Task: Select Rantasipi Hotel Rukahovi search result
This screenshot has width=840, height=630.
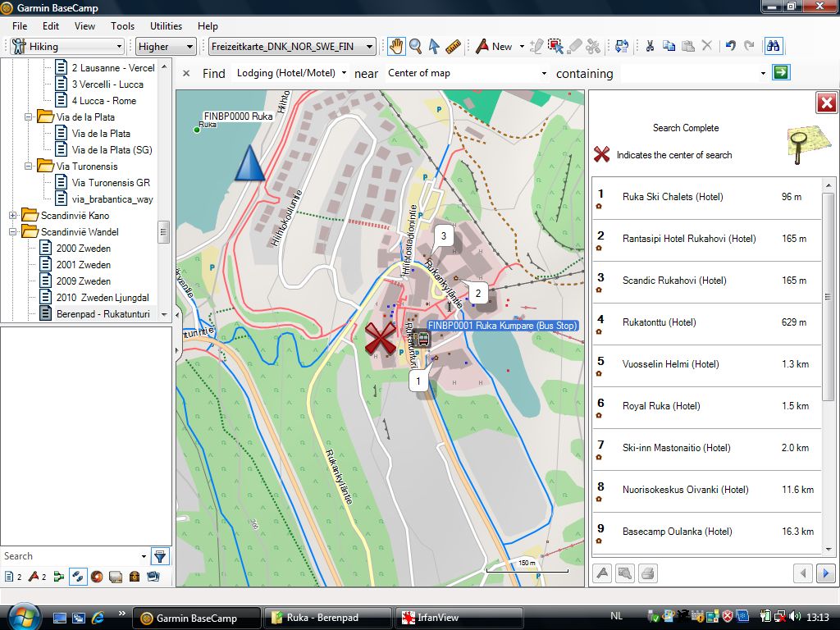Action: 689,239
